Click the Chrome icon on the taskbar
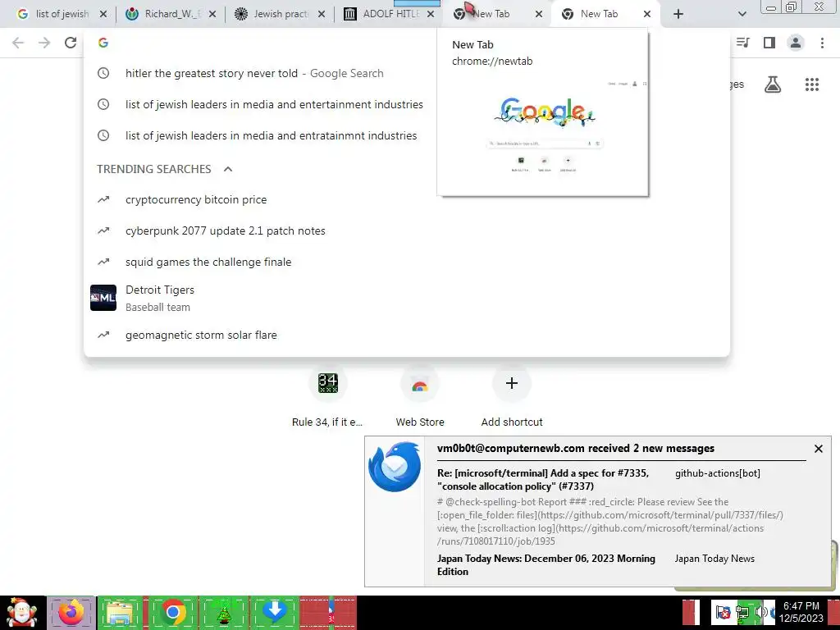840x630 pixels. 172,613
